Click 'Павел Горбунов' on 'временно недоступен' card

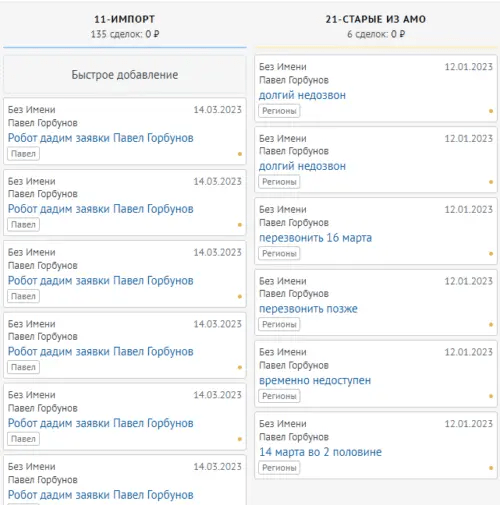tap(294, 365)
